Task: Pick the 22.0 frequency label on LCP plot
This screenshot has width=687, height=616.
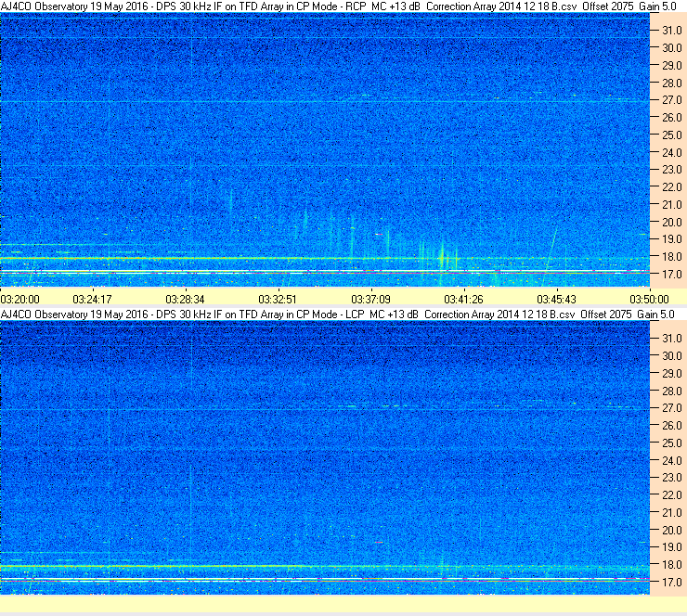Action: pos(671,495)
